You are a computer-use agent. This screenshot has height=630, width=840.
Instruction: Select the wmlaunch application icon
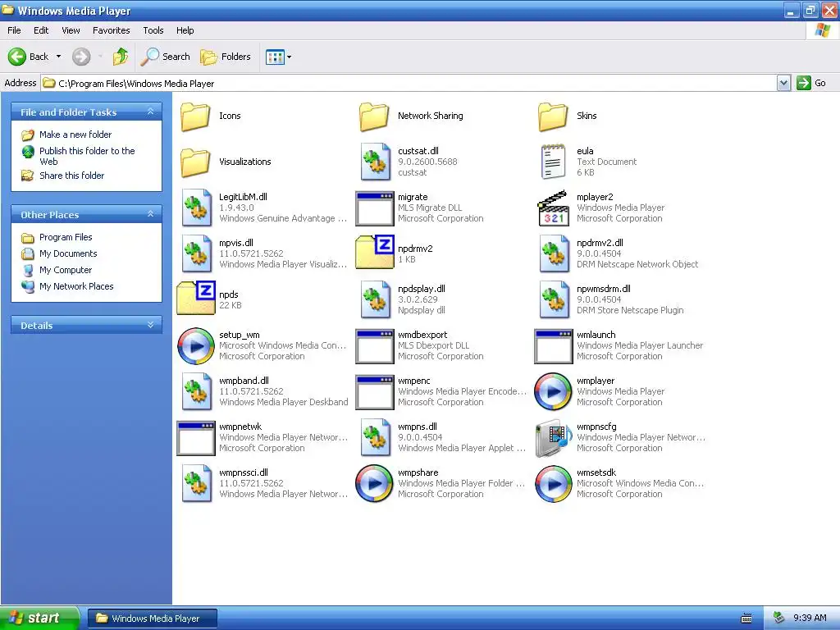[554, 347]
